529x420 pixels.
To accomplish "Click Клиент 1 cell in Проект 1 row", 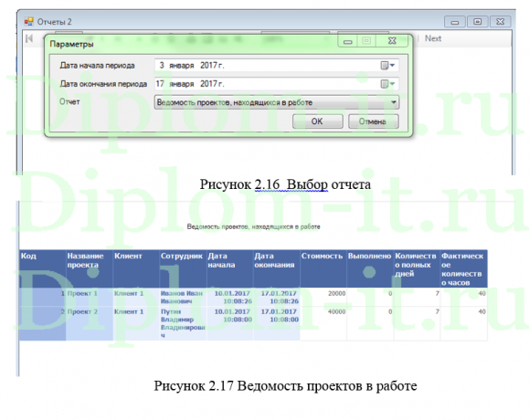I will pos(136,297).
